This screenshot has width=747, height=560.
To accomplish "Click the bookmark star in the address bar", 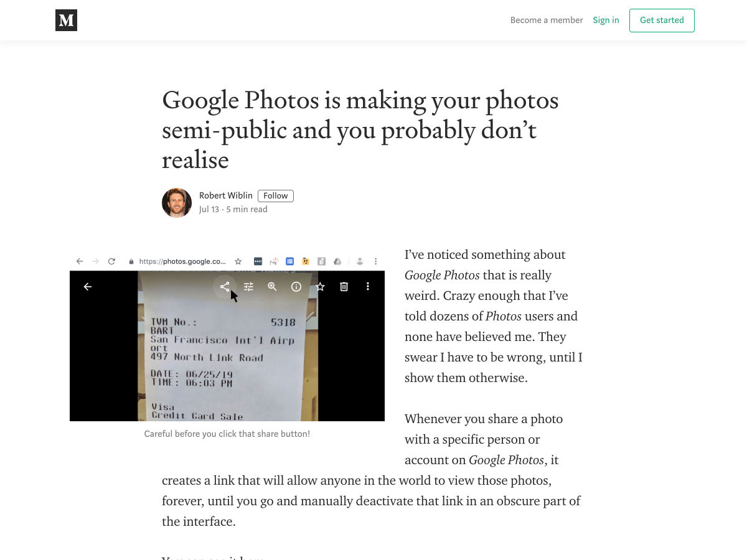I will pyautogui.click(x=238, y=261).
